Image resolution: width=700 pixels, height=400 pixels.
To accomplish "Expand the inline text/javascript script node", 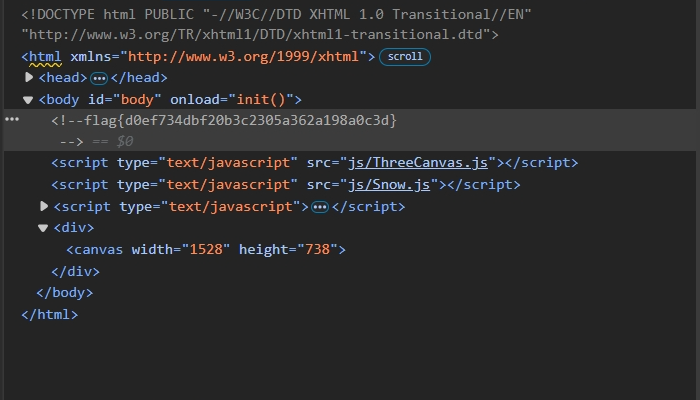I will (x=44, y=206).
